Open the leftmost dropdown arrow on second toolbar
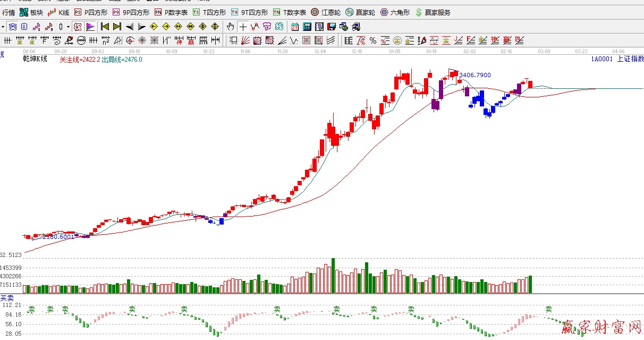 click(x=3, y=27)
